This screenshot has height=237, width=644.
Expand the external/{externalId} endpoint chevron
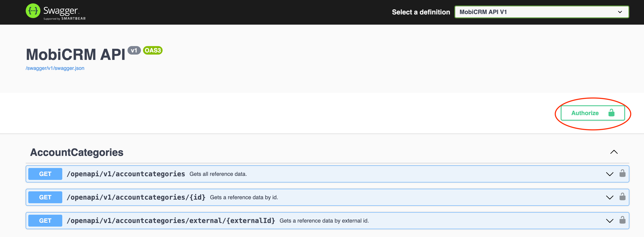tap(610, 221)
